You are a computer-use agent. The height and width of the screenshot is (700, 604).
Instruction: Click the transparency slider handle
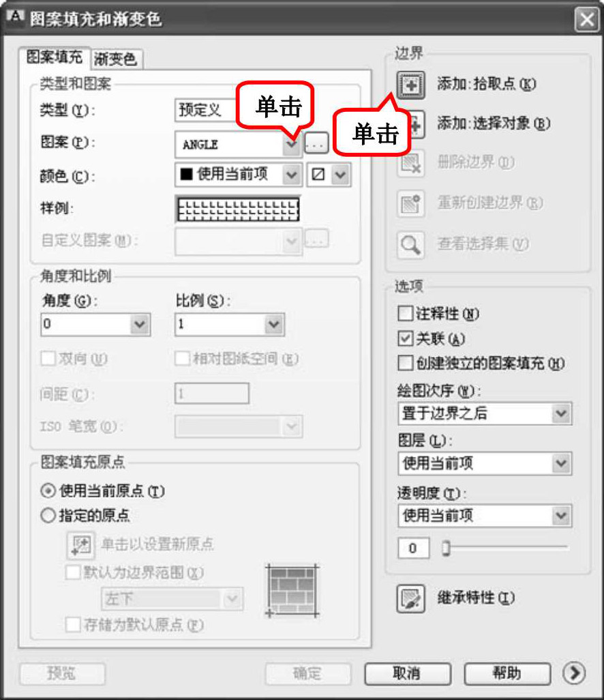(x=446, y=548)
